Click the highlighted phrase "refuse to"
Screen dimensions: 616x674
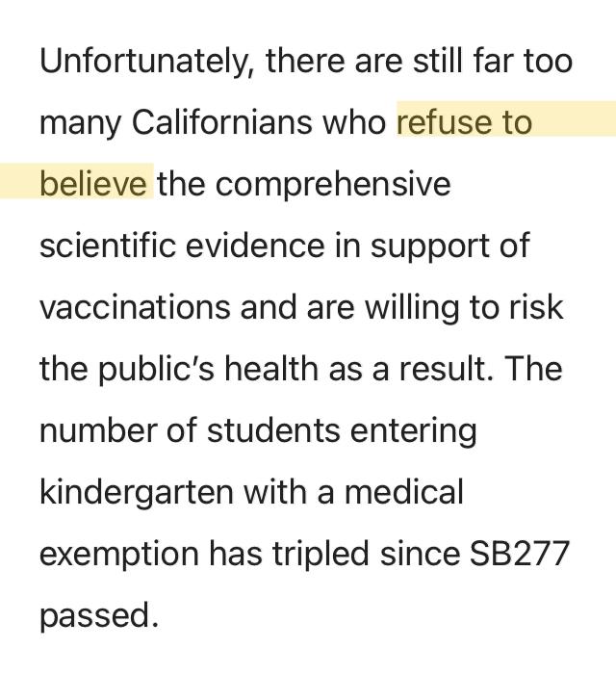point(464,122)
